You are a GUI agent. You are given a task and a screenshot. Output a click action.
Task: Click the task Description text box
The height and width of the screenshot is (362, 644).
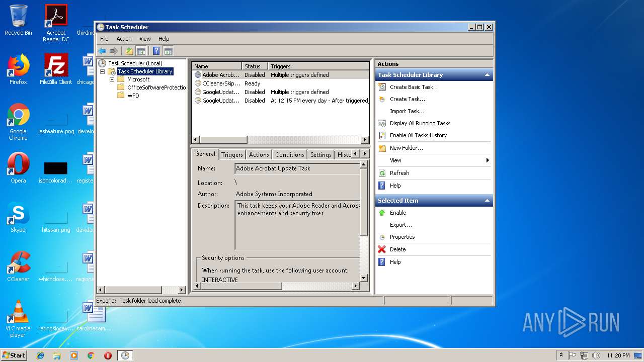[297, 225]
